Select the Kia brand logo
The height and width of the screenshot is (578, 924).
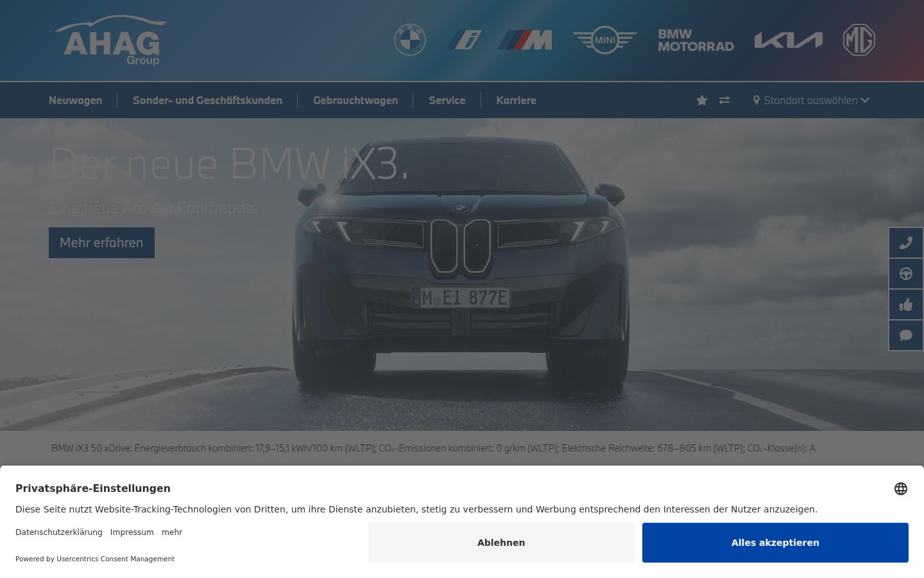(788, 40)
